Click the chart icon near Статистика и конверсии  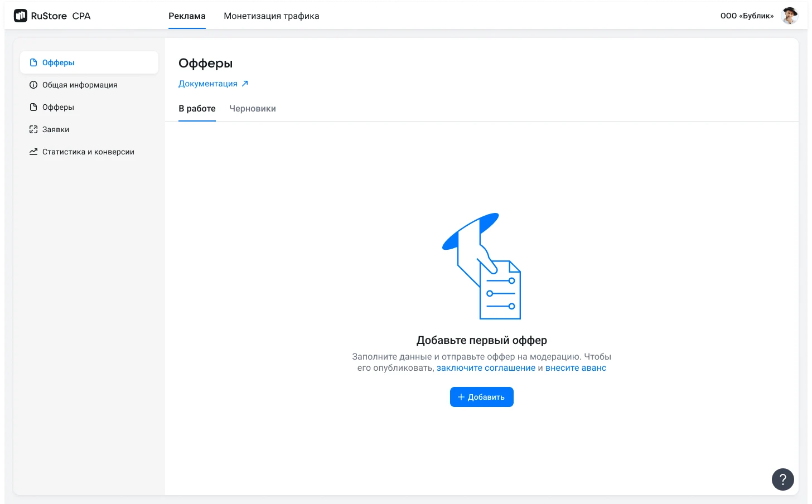[33, 151]
